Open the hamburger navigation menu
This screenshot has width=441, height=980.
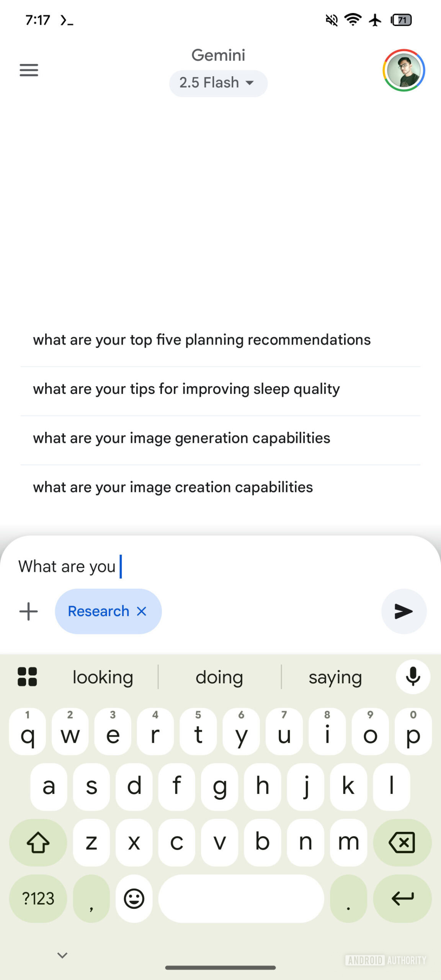click(29, 70)
